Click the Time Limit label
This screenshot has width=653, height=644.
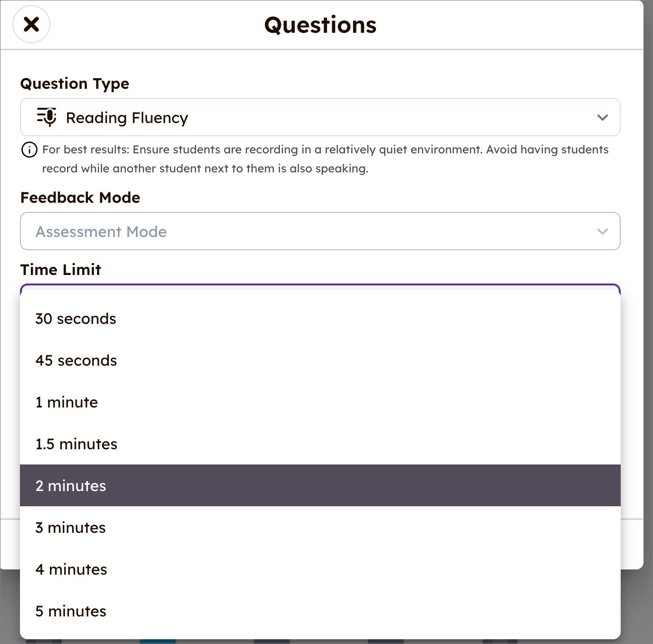pyautogui.click(x=60, y=269)
